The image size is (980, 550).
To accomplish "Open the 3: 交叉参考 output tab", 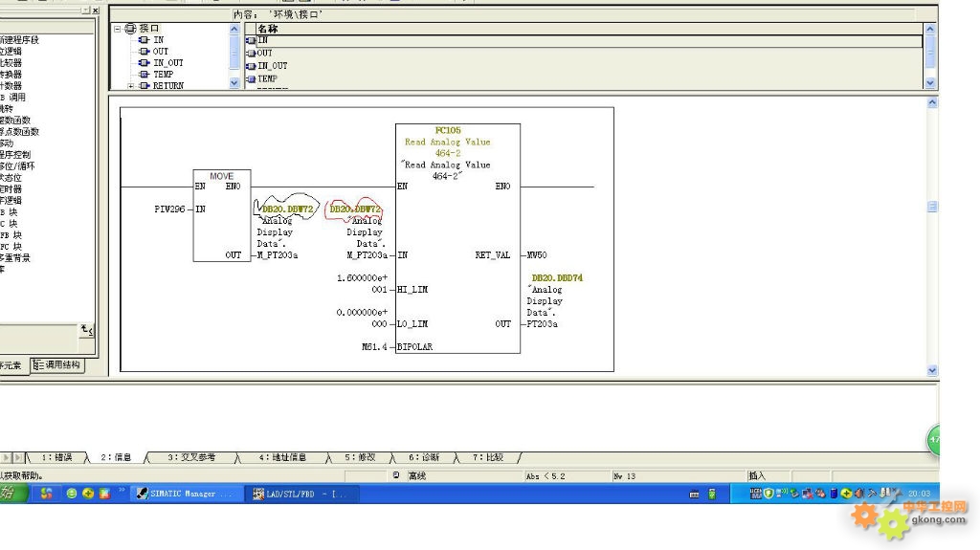I will [x=191, y=457].
